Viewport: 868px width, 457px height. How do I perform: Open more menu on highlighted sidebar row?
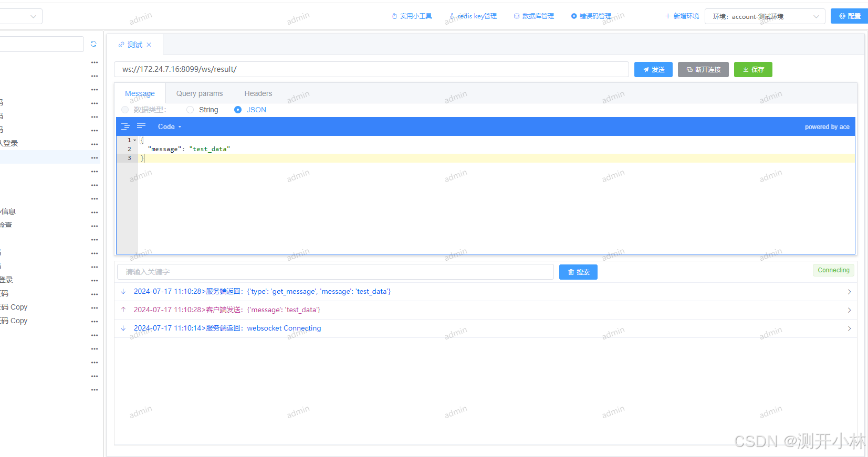tap(95, 158)
